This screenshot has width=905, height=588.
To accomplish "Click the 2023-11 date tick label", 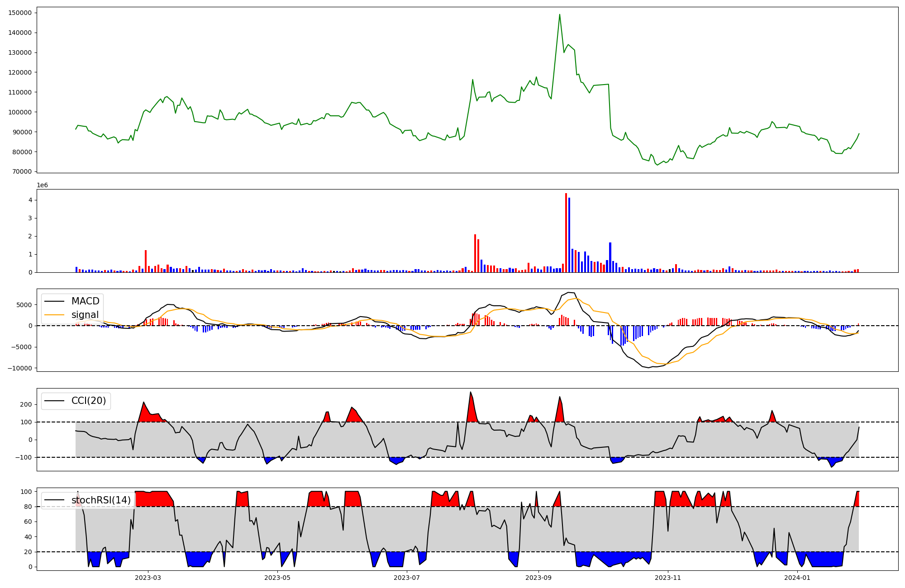I will pyautogui.click(x=668, y=578).
